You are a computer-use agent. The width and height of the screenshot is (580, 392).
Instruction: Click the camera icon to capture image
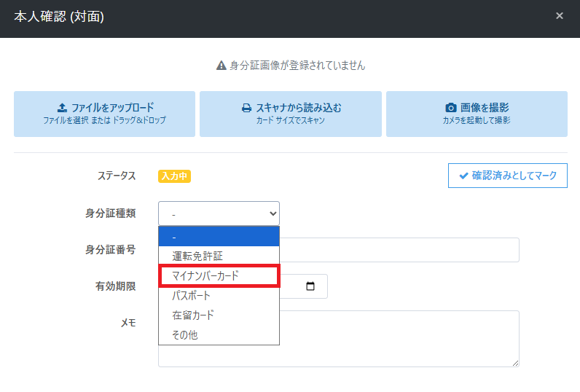click(450, 108)
